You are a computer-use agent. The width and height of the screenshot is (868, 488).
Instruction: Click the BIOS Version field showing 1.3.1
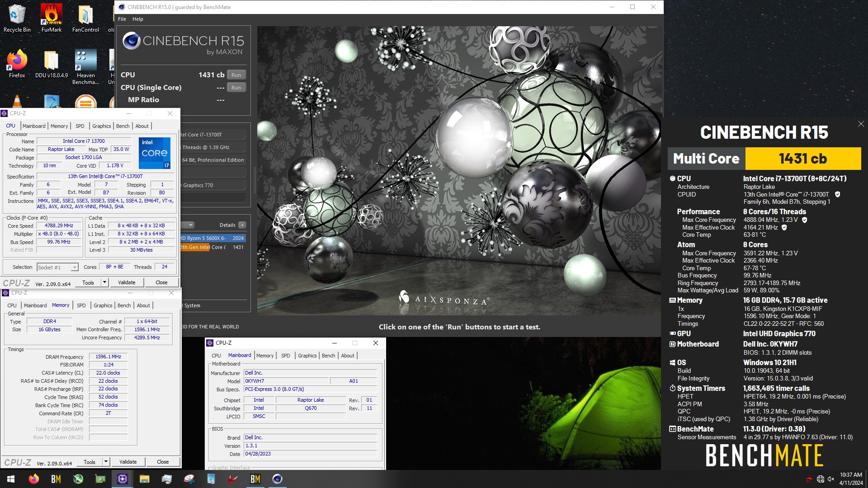310,446
